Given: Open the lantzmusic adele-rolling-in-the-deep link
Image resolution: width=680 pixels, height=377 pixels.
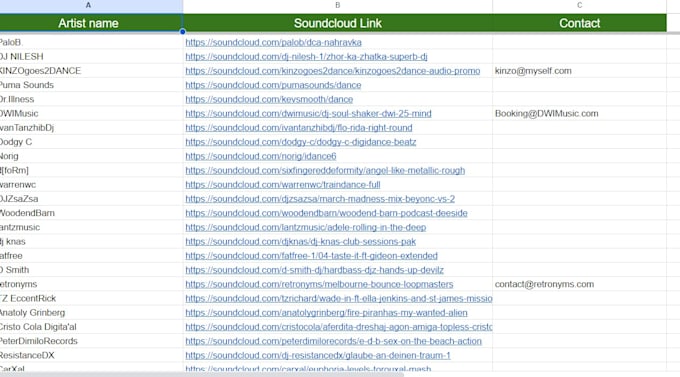Looking at the screenshot, I should coord(306,227).
